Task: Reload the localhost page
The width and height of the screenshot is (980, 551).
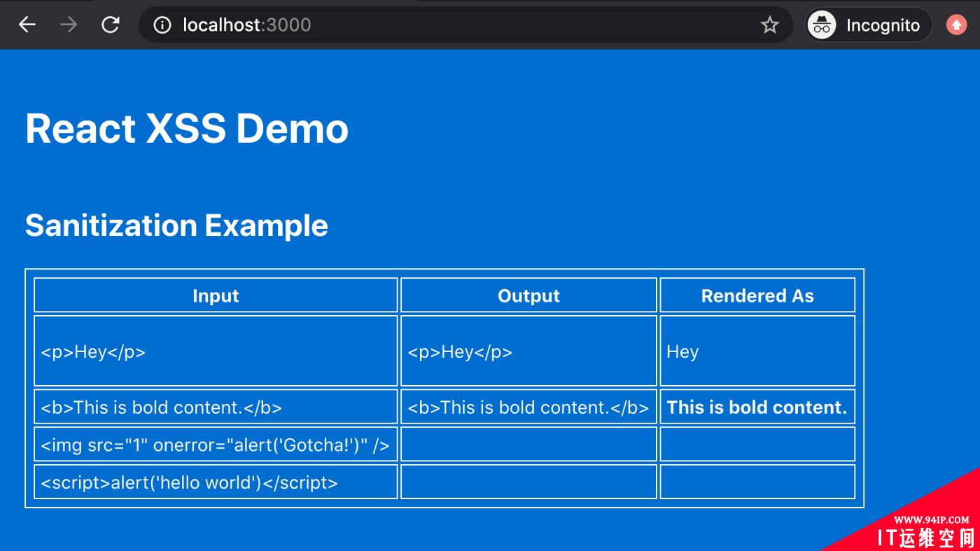Action: 111,25
